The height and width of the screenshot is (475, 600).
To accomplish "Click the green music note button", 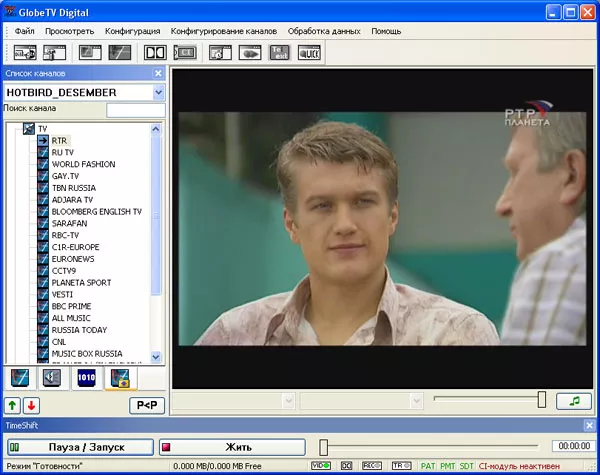I will tap(574, 401).
